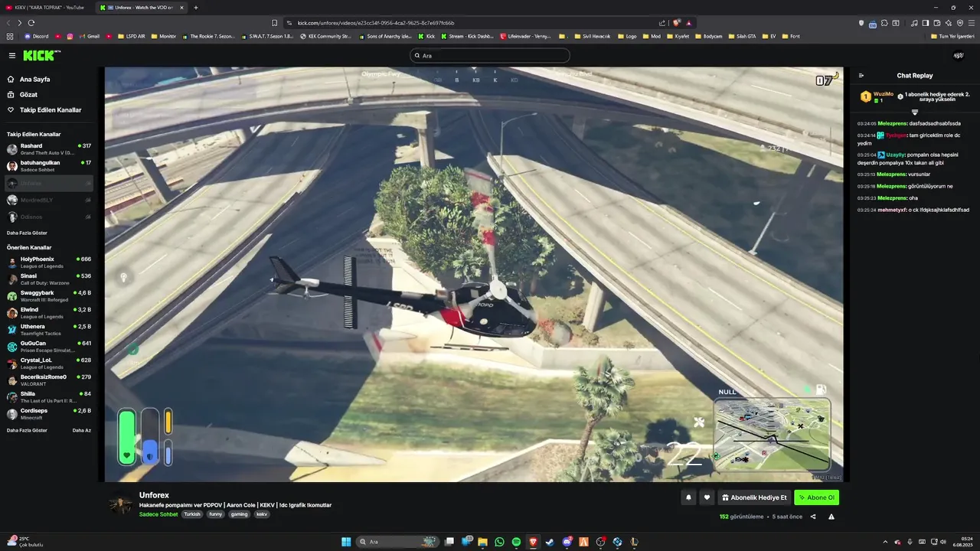
Task: Reload the page with the browser refresh icon
Action: 31,23
